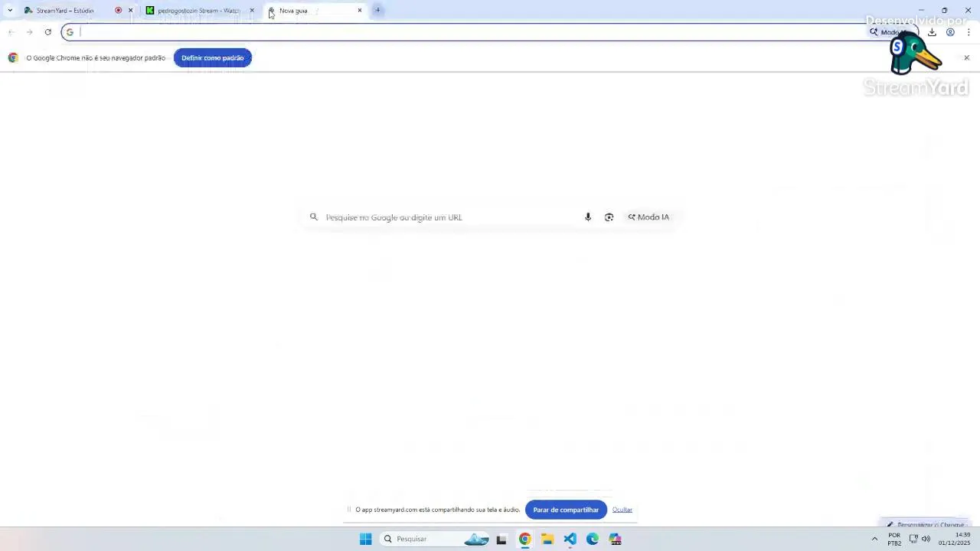
Task: Expand the tab search dropdown arrow
Action: (x=10, y=10)
